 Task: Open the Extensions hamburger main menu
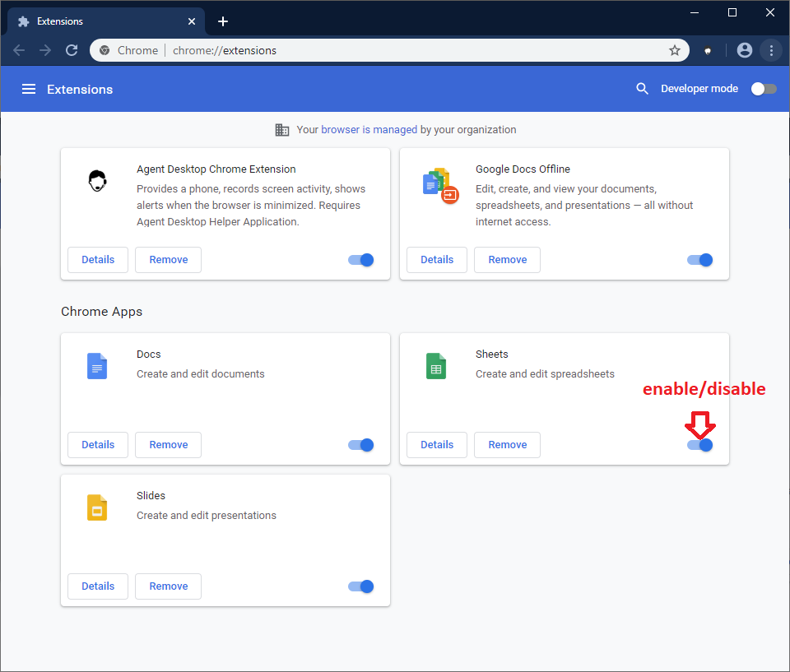[x=29, y=89]
